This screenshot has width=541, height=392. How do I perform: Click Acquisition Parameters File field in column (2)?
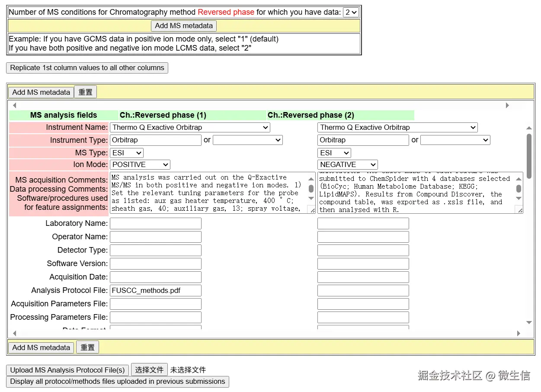[x=363, y=304]
